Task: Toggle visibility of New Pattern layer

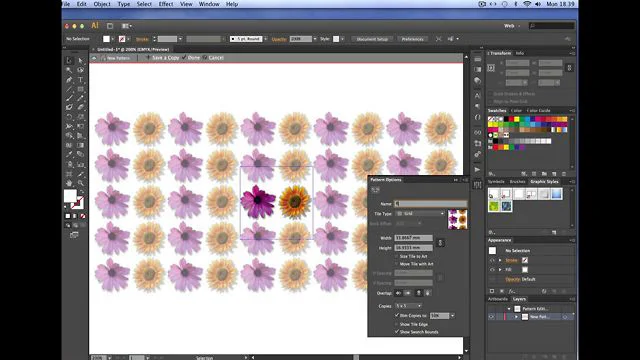Action: [x=491, y=317]
